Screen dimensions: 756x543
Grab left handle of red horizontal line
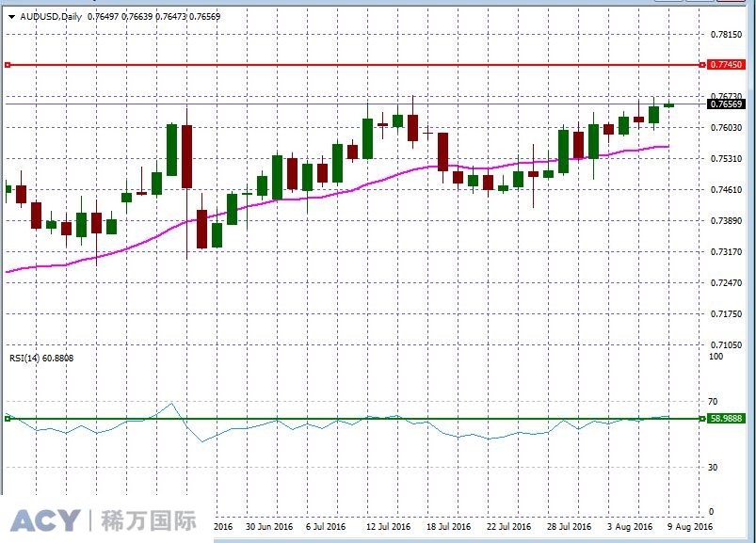point(8,65)
